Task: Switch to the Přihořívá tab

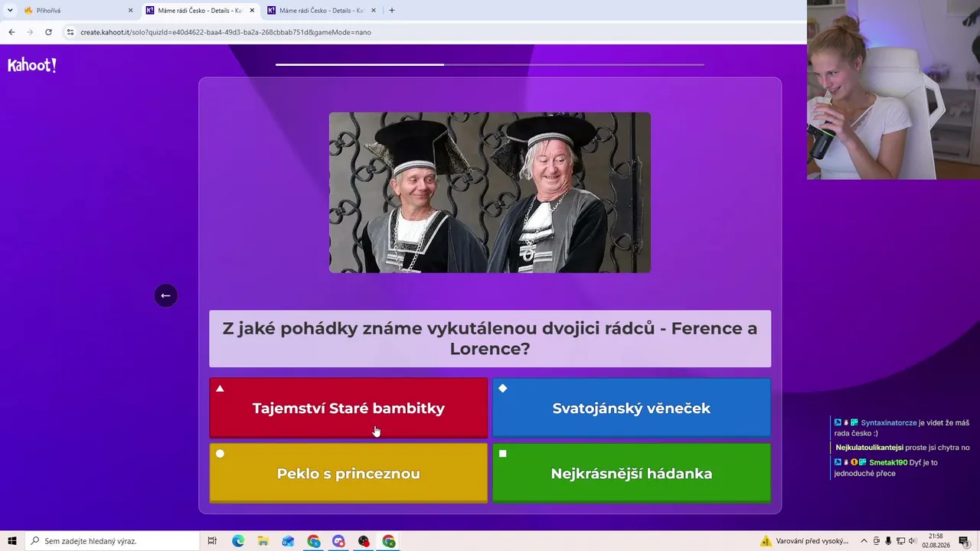Action: point(77,11)
